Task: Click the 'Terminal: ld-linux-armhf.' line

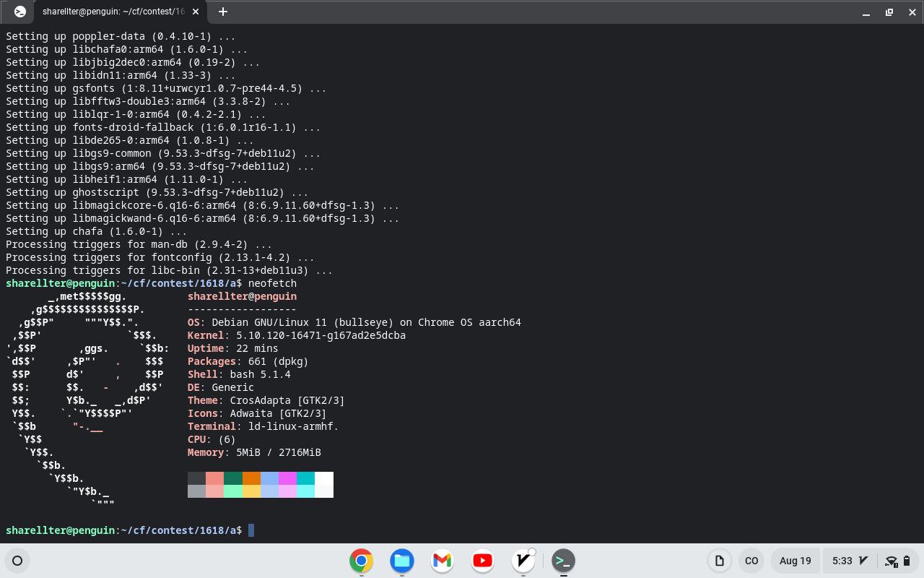Action: [263, 426]
